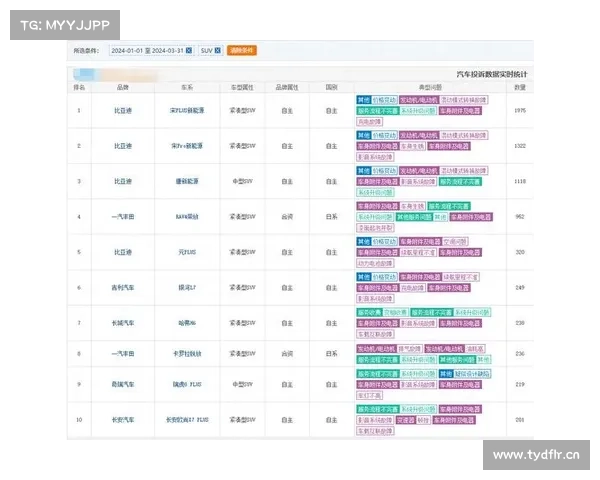
Task: Click 影音系统故障 tag in rank 2 row
Action: (x=375, y=157)
